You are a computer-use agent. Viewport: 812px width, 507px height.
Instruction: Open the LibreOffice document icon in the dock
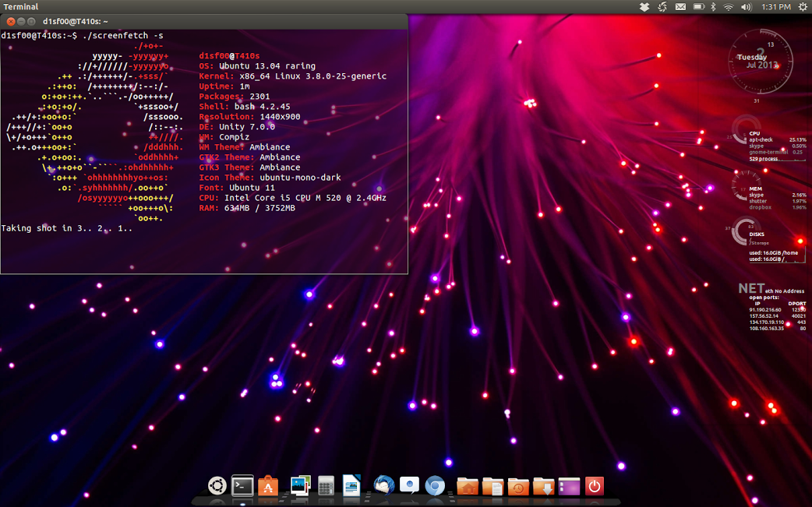point(351,485)
